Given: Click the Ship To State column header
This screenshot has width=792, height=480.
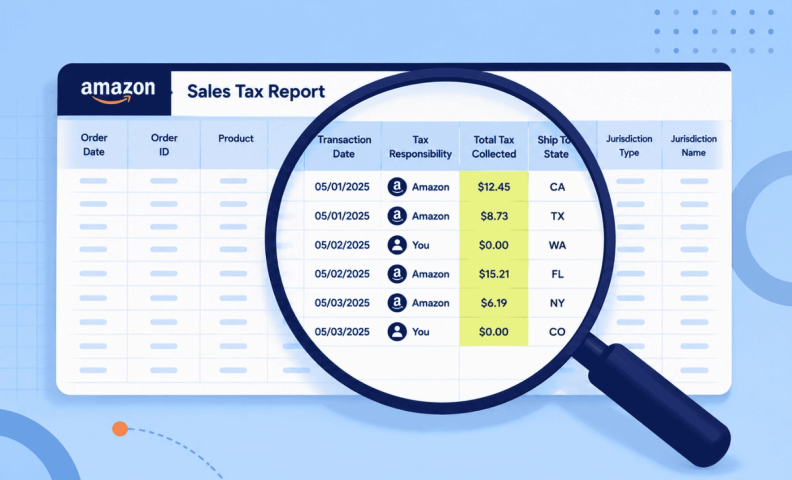Looking at the screenshot, I should pos(555,147).
